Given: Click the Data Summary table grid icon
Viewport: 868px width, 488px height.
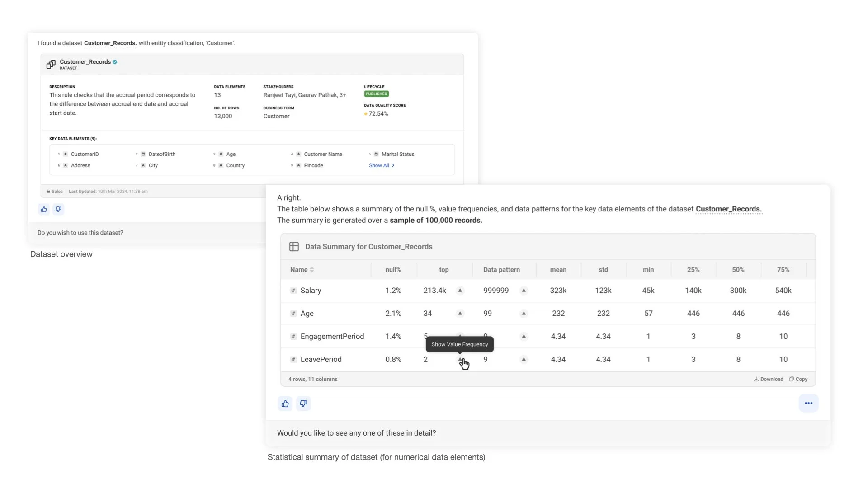Looking at the screenshot, I should tap(294, 246).
